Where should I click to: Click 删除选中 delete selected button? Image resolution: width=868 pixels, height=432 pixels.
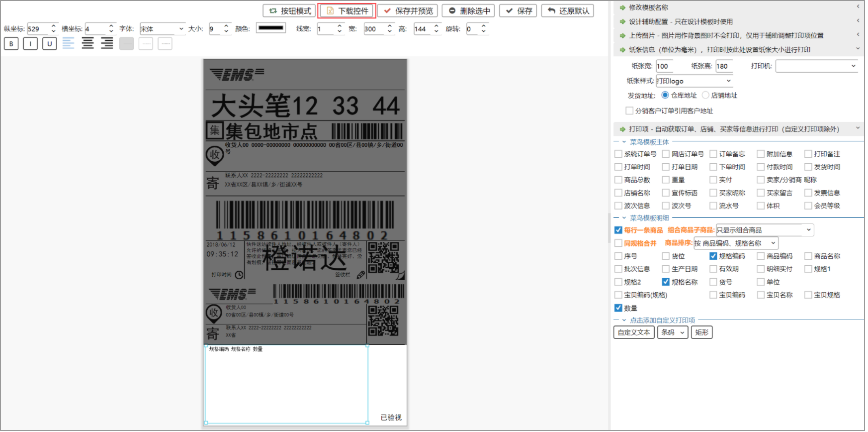469,11
